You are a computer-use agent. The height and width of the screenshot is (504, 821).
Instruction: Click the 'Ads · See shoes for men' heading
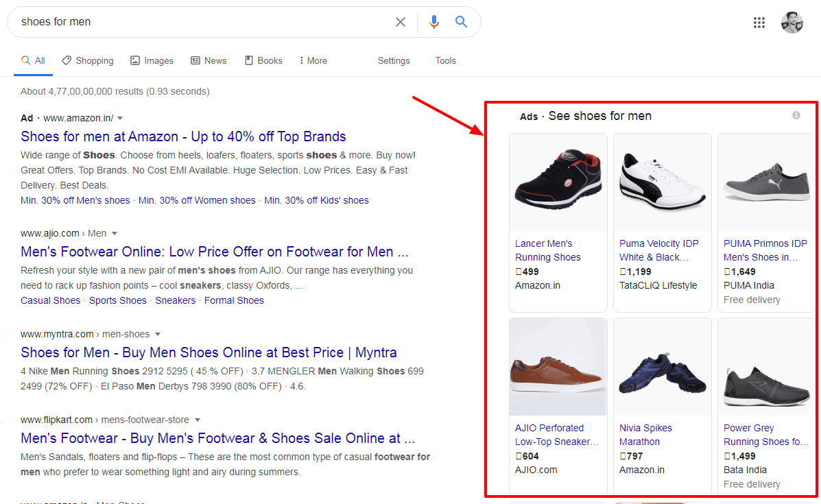point(585,116)
